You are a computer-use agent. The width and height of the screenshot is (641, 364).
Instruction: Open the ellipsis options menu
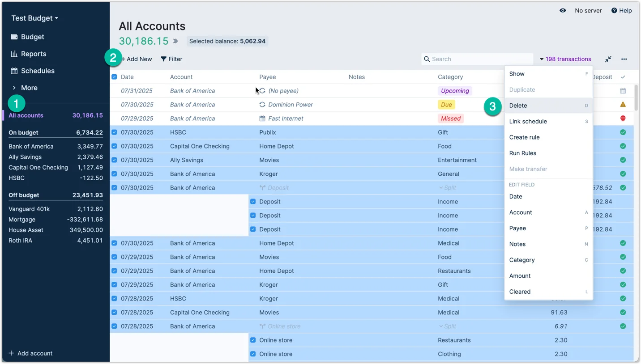[624, 59]
